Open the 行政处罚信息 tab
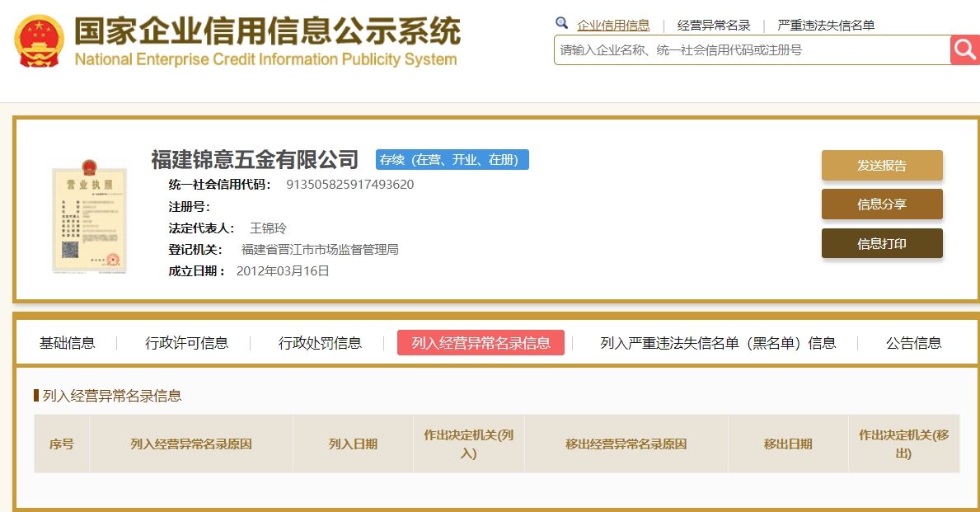 click(320, 343)
